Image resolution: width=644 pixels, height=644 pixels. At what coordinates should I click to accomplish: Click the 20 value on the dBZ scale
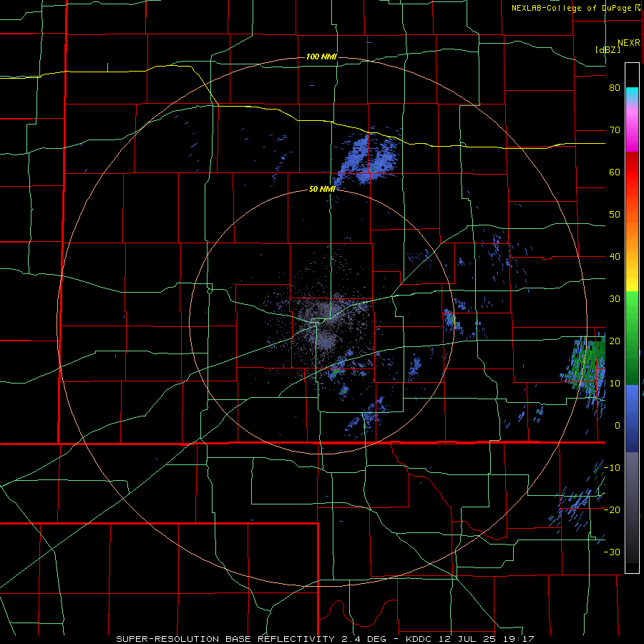[x=615, y=341]
